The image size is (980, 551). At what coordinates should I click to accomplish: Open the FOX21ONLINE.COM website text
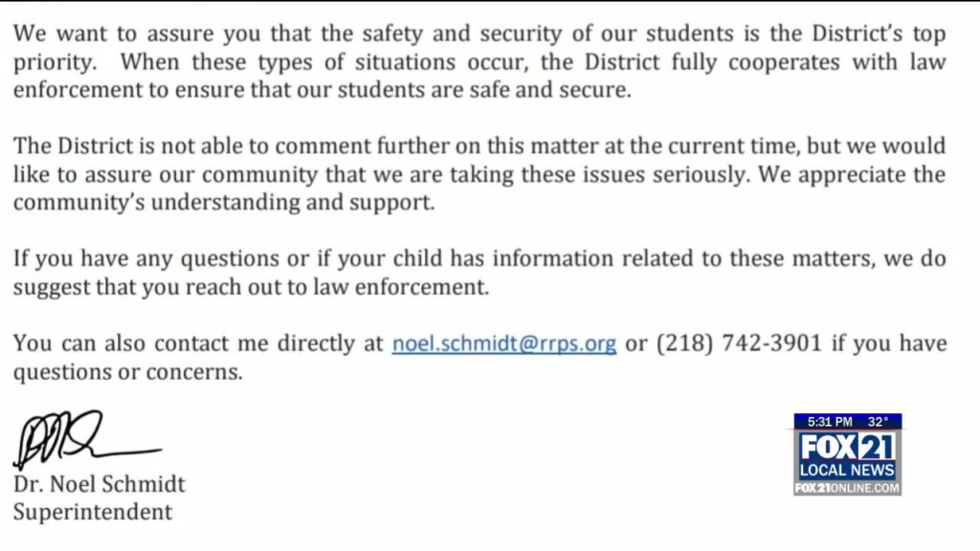[847, 488]
